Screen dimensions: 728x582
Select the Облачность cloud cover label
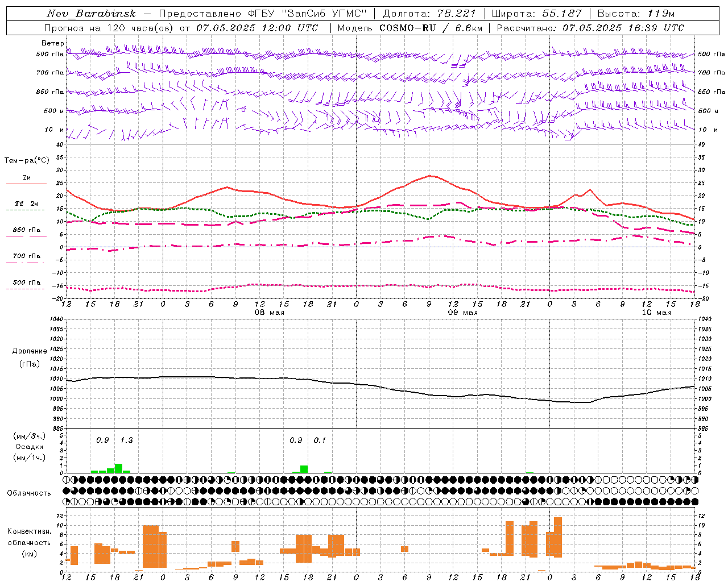(29, 493)
